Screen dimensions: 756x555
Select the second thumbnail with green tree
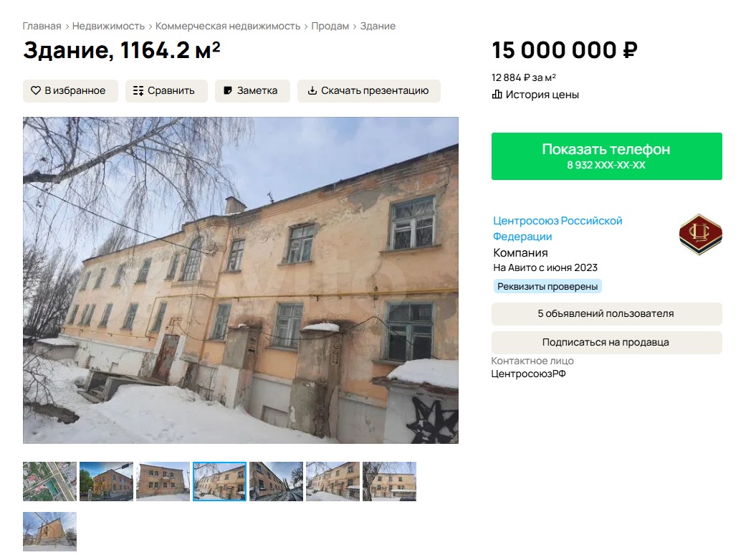[106, 481]
